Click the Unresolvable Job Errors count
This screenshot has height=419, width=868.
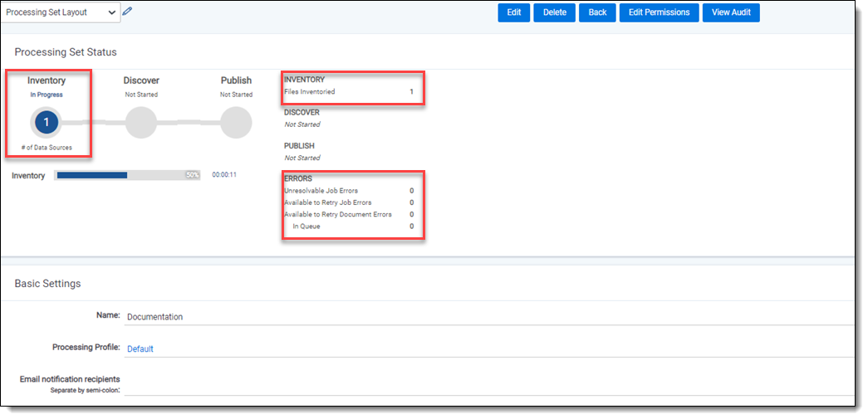(x=411, y=191)
